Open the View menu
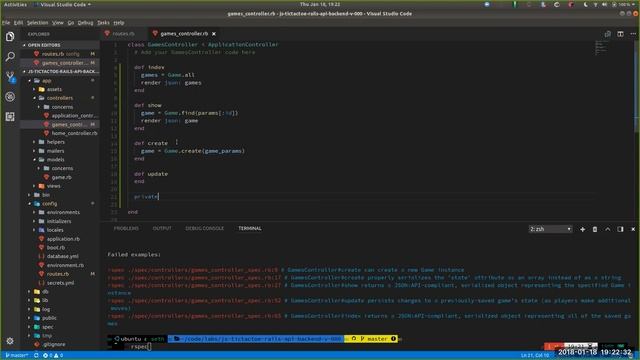Screen dimensions: 640x360 pos(58,23)
